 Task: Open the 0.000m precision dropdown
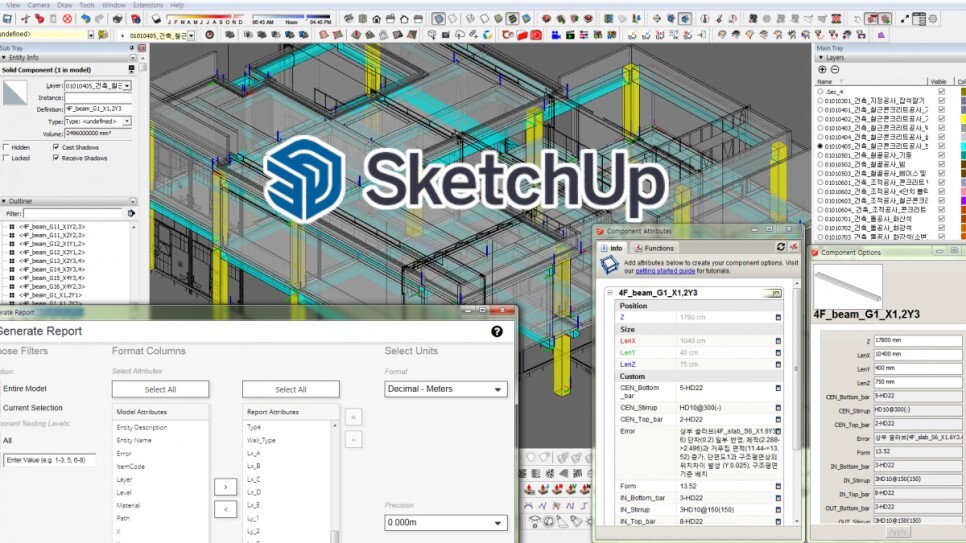tap(446, 522)
